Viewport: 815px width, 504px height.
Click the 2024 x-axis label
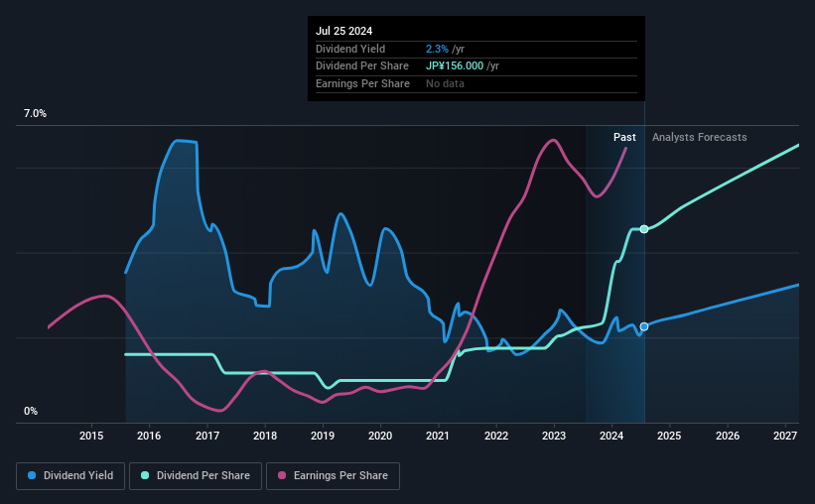point(611,436)
